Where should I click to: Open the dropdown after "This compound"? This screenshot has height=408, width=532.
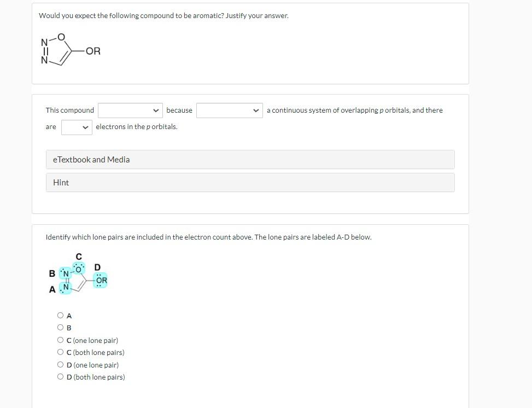[x=130, y=110]
